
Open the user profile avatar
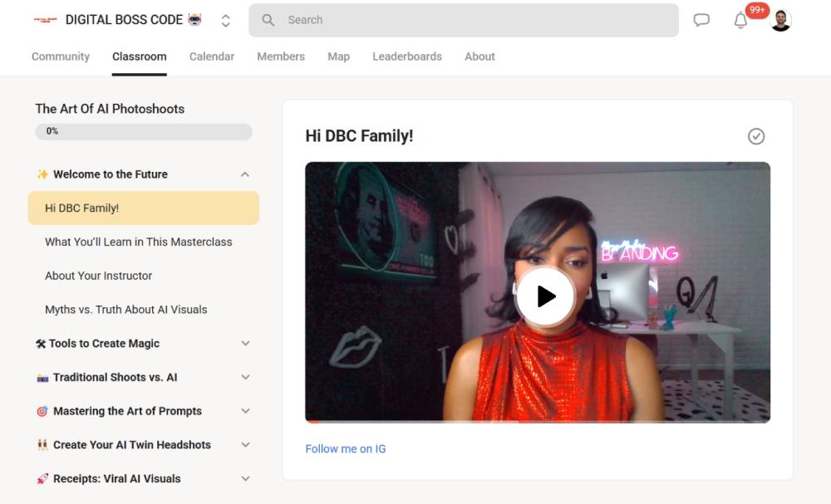coord(780,21)
